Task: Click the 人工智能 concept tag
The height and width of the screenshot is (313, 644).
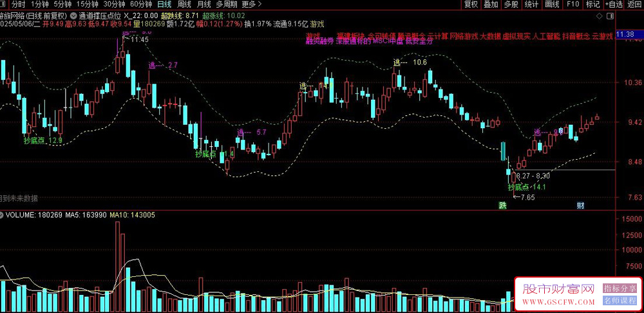Action: coord(546,35)
